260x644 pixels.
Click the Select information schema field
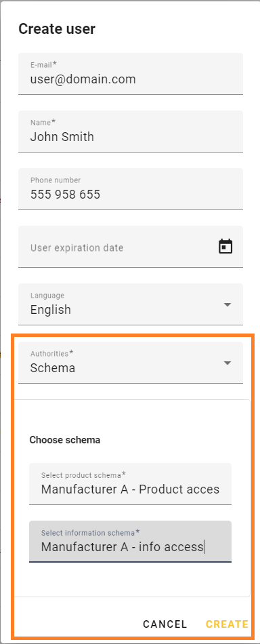[131, 542]
